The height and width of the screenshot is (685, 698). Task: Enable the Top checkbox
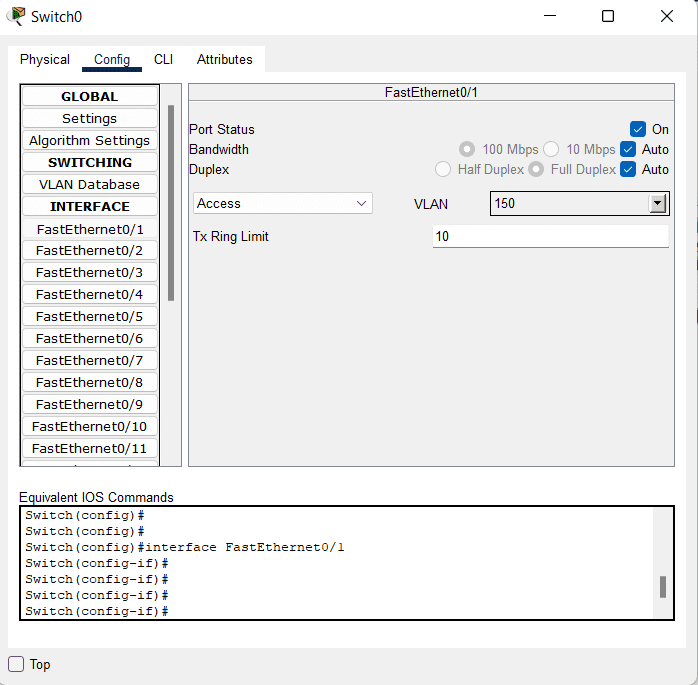16,664
